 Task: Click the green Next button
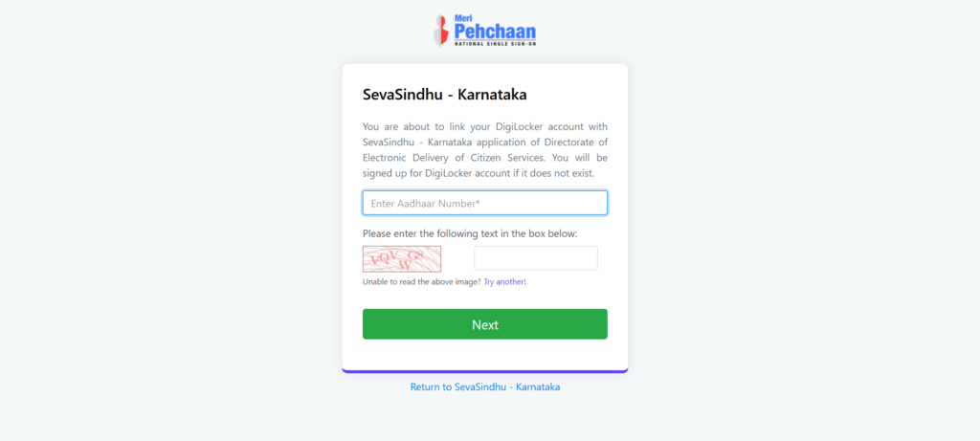pyautogui.click(x=485, y=324)
